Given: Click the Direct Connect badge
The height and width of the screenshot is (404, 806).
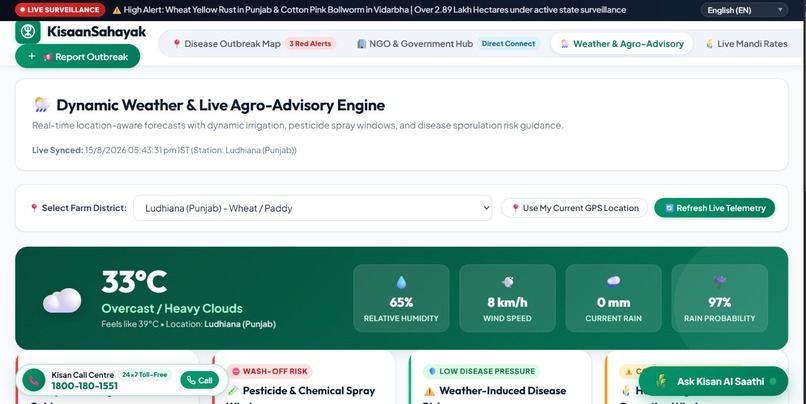Looking at the screenshot, I should click(x=508, y=44).
